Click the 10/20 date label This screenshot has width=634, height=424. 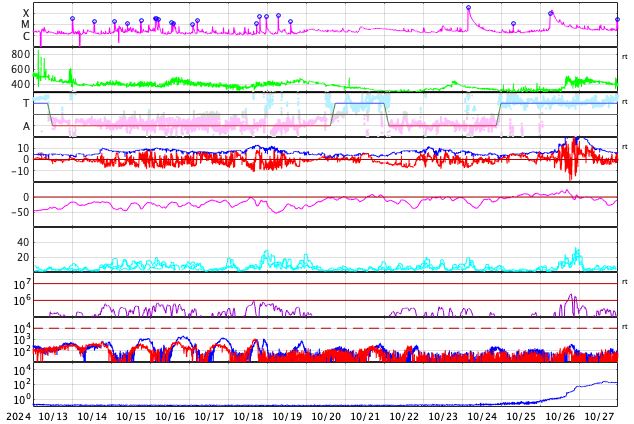pos(326,416)
